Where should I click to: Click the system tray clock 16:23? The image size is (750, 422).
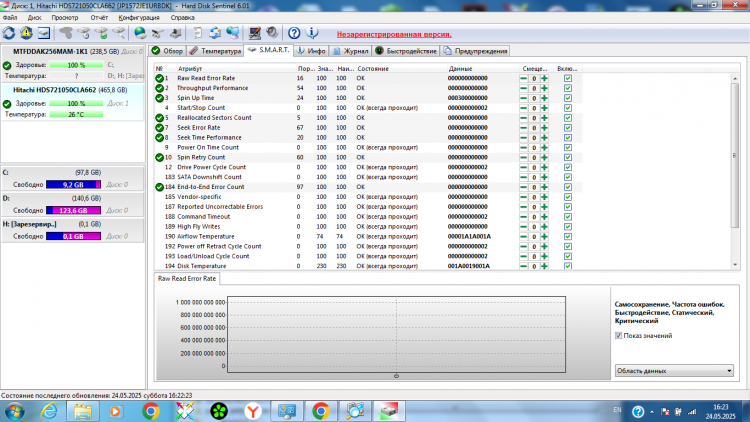coord(720,407)
